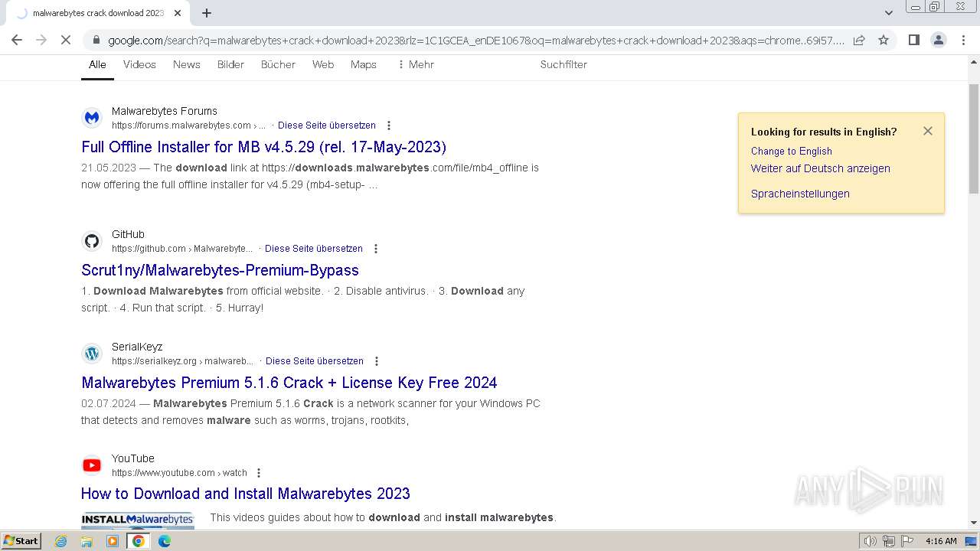Bookmark this page with the star

(x=884, y=40)
